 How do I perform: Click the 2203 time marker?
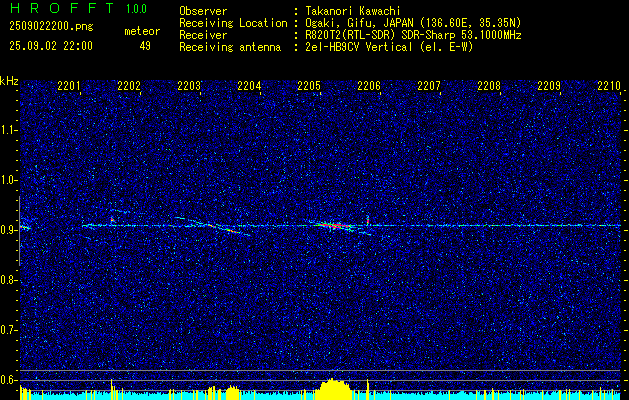pos(189,86)
